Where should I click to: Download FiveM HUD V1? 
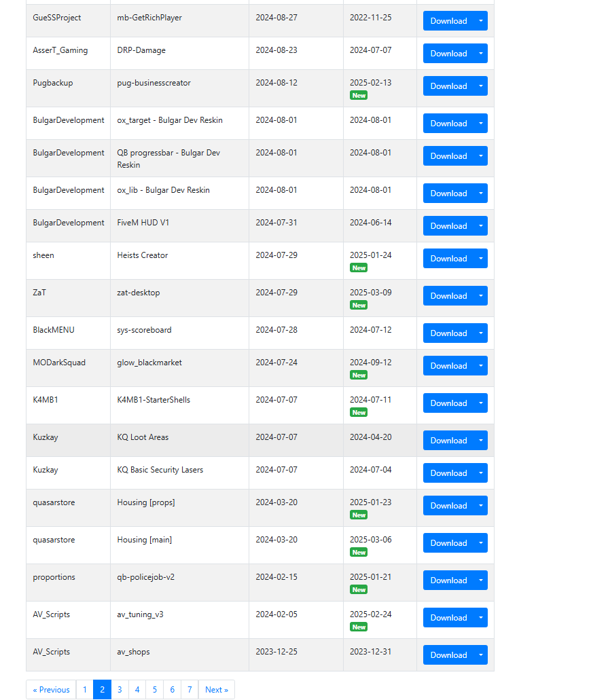point(448,226)
